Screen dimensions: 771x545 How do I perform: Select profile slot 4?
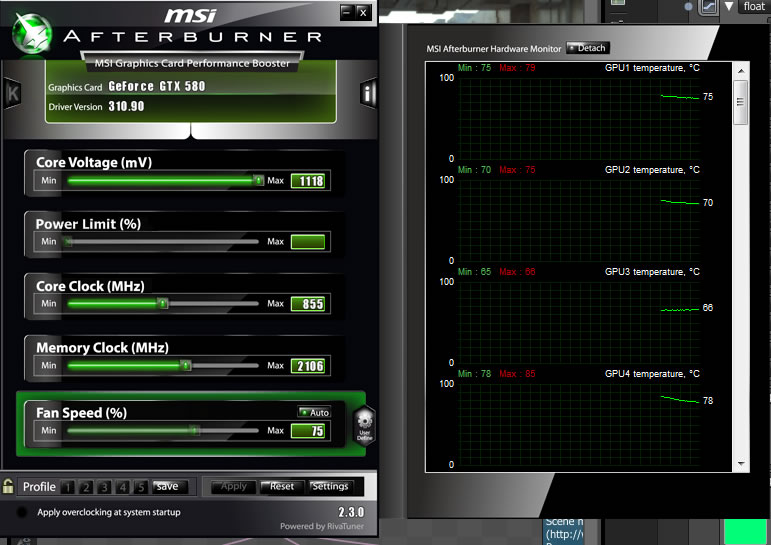click(x=122, y=486)
